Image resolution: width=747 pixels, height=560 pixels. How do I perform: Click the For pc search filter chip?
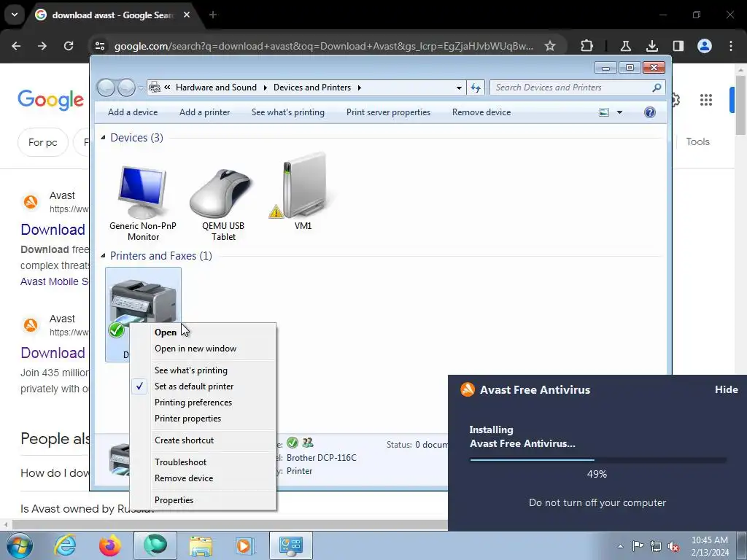click(x=43, y=142)
